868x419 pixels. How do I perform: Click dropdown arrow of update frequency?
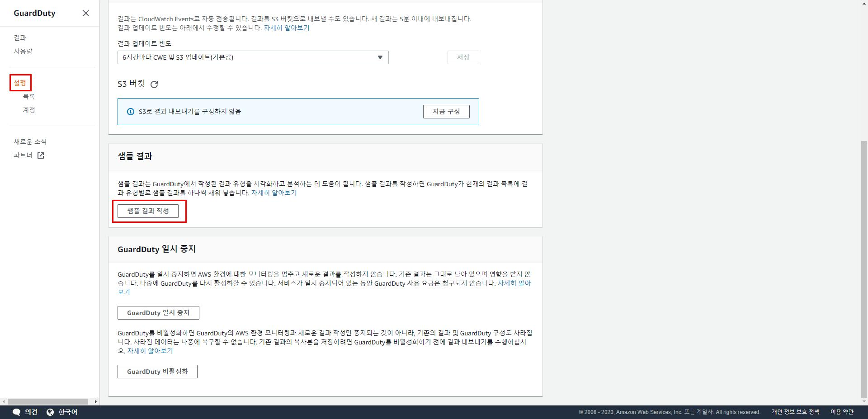pos(380,57)
